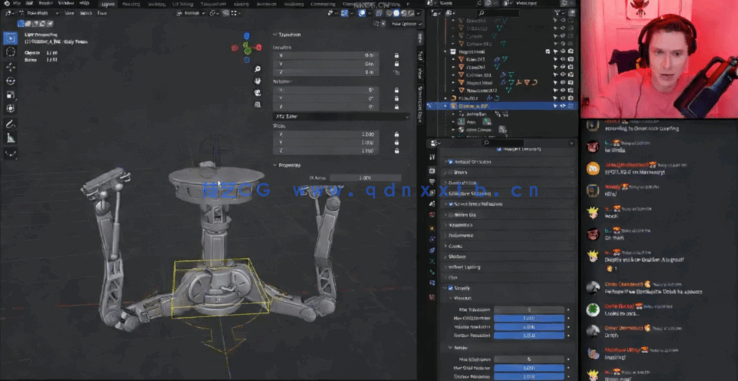Click the IK Arms property slider
Image resolution: width=738 pixels, height=381 pixels.
click(x=365, y=178)
